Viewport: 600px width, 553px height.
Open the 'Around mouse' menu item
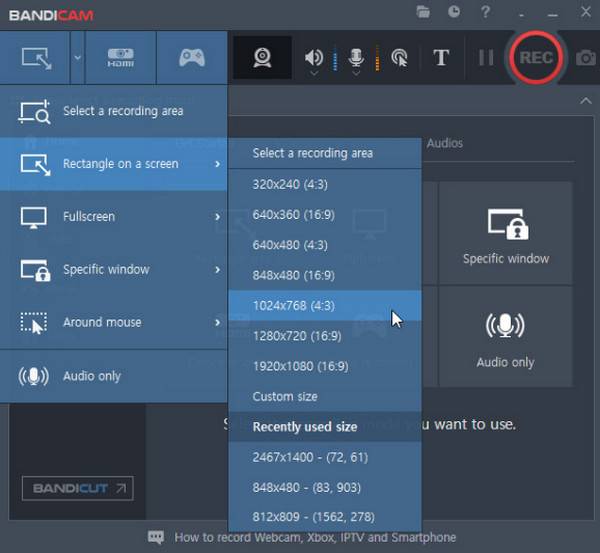pyautogui.click(x=114, y=323)
